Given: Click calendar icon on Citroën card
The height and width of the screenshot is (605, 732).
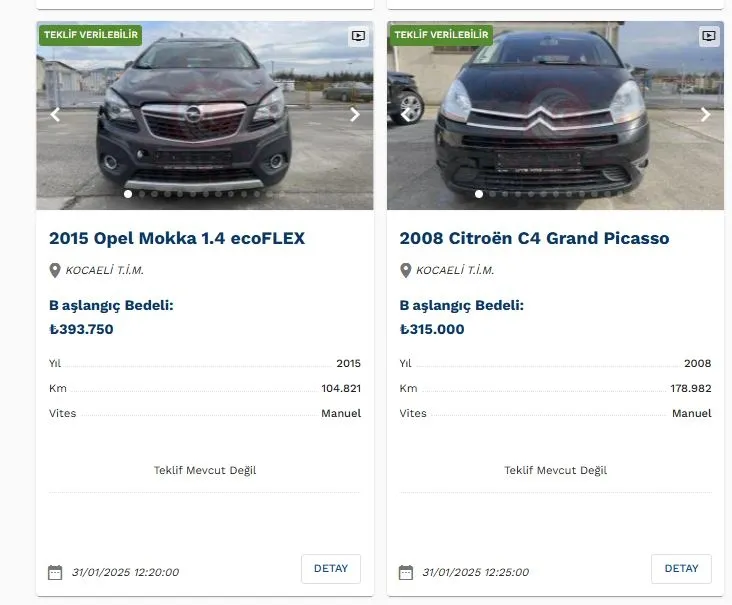Looking at the screenshot, I should point(406,573).
